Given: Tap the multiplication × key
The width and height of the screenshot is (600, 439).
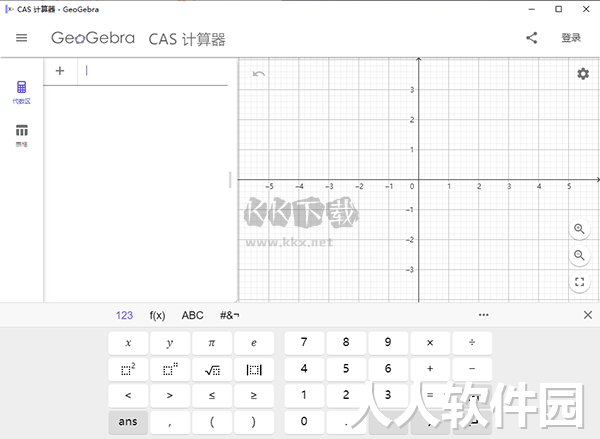Looking at the screenshot, I should pos(430,343).
